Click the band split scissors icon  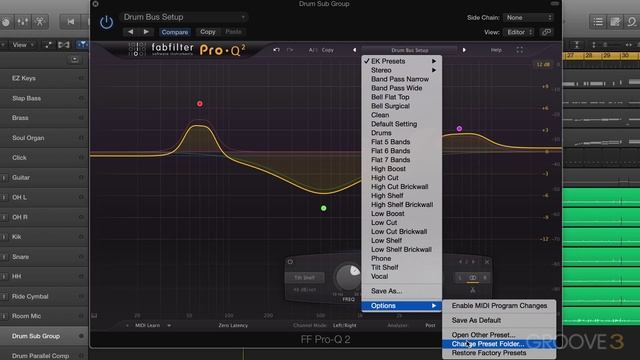click(x=473, y=290)
